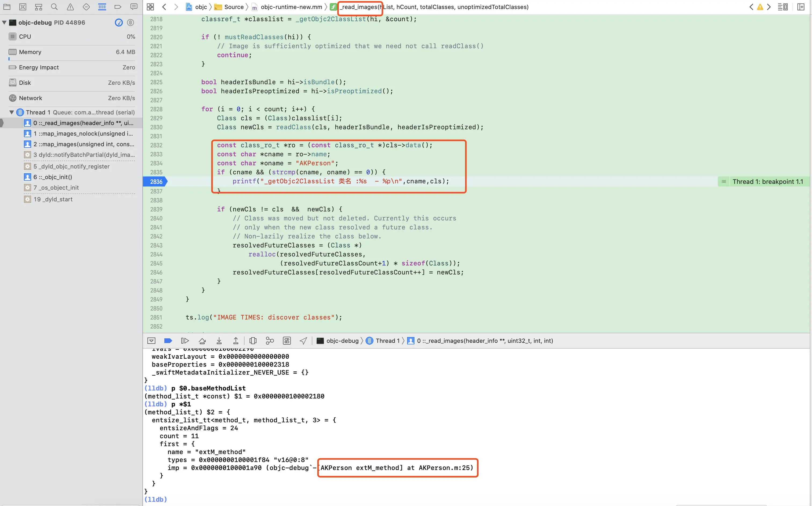Collapse objc-debug process disclosure triangle
812x506 pixels.
pos(4,22)
